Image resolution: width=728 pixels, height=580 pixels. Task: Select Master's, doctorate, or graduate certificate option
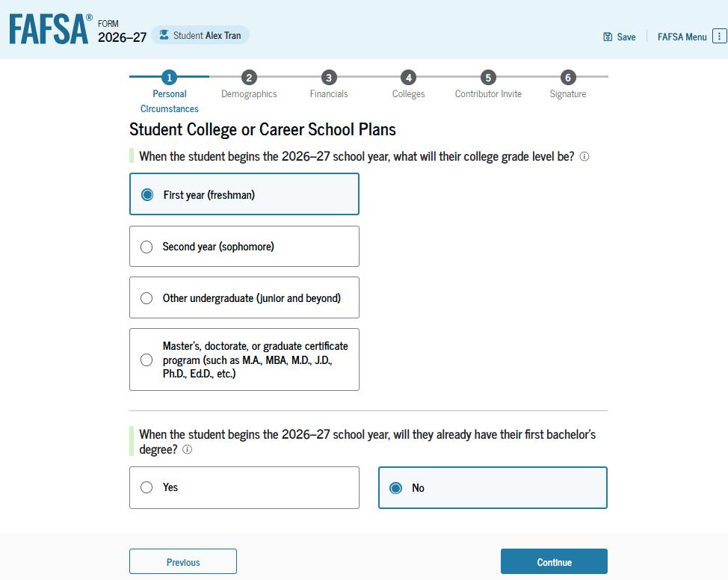(147, 360)
